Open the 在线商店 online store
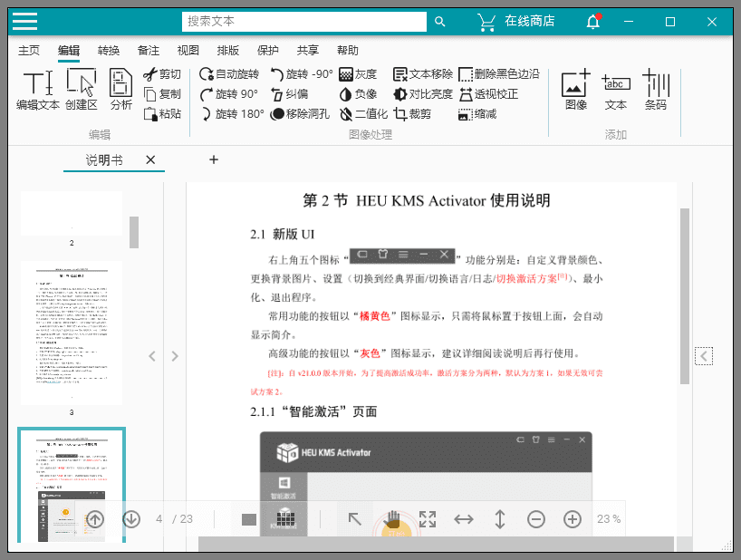This screenshot has width=741, height=560. pyautogui.click(x=515, y=21)
